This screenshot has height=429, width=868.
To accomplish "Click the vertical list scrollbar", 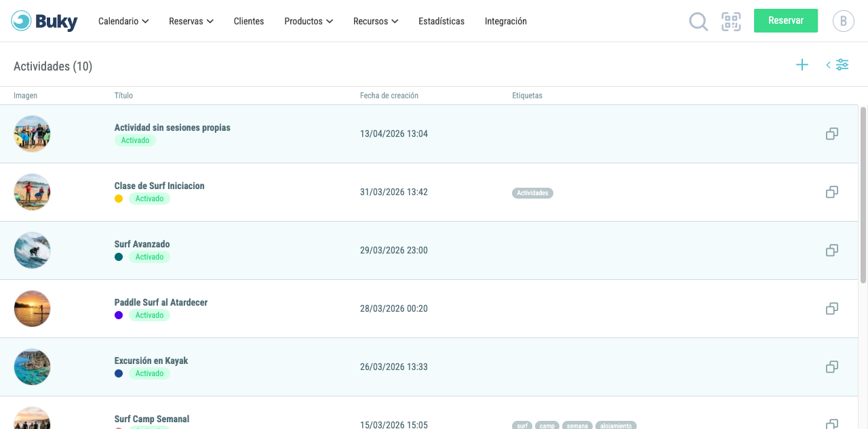I will tap(863, 195).
